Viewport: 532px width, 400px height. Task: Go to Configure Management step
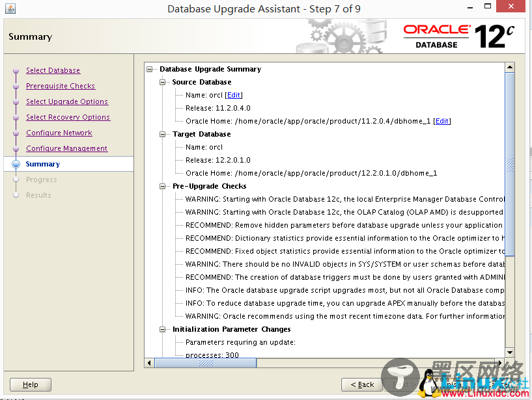[x=67, y=148]
